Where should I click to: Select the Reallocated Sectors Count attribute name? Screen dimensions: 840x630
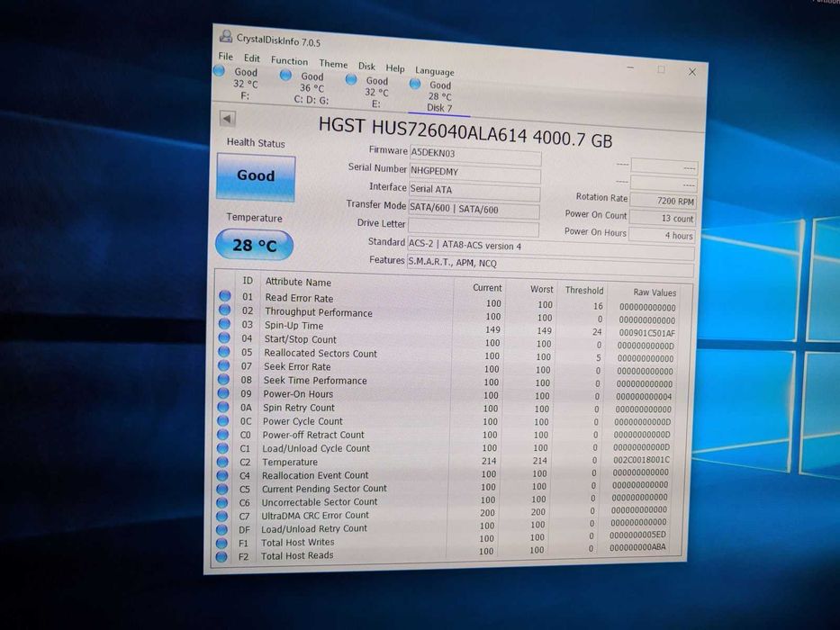[321, 353]
